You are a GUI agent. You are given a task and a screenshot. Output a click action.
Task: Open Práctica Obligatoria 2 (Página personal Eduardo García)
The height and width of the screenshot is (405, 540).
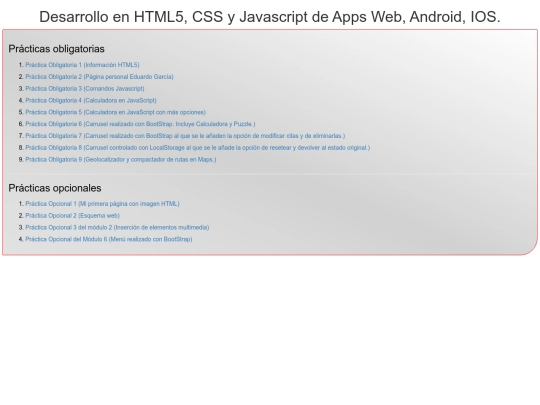pos(100,76)
